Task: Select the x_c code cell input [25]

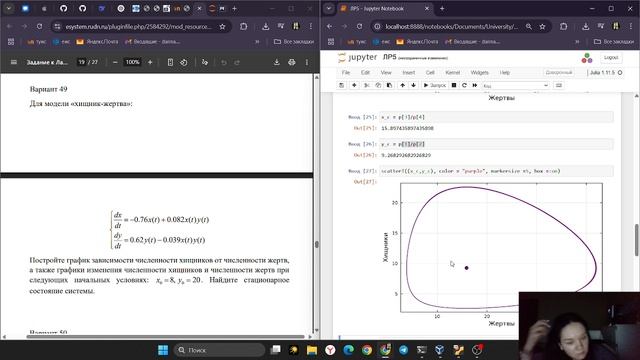Action: (x=496, y=117)
